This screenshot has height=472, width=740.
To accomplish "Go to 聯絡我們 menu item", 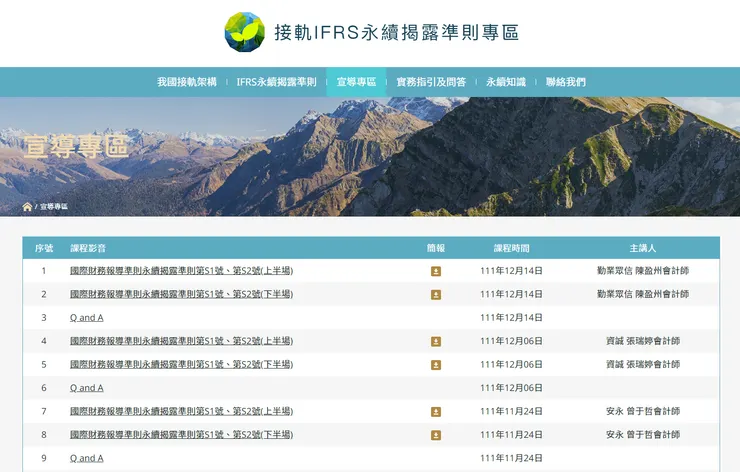I will point(566,82).
